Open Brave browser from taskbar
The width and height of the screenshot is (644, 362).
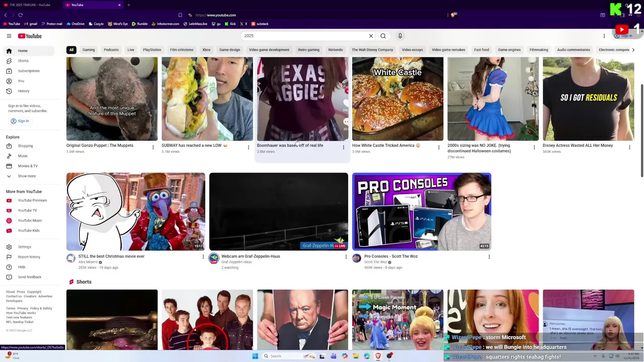tap(378, 356)
